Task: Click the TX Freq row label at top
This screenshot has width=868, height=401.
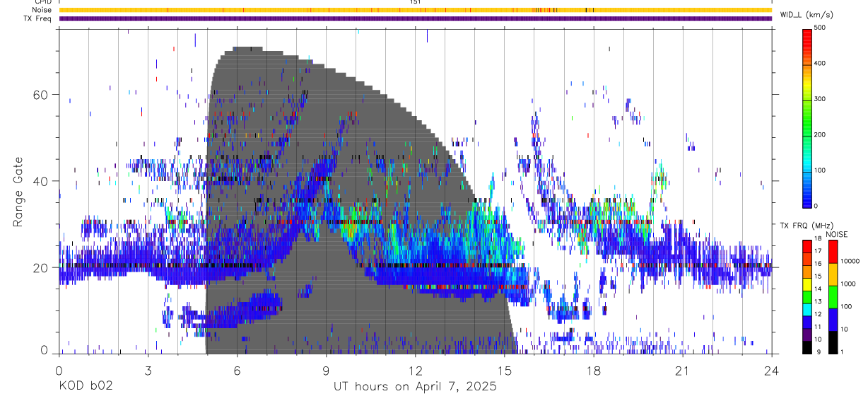Action: (37, 18)
